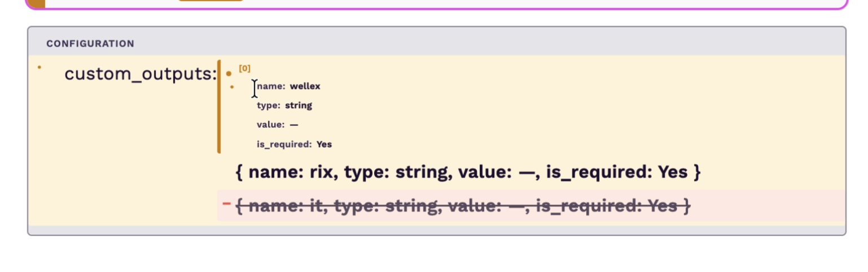Click the orange modified dot left of custom_outputs
868x272 pixels.
(40, 67)
